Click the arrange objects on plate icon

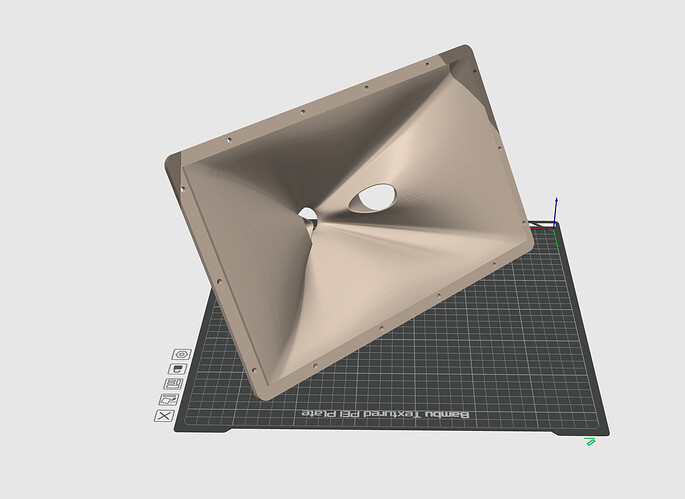(x=173, y=384)
